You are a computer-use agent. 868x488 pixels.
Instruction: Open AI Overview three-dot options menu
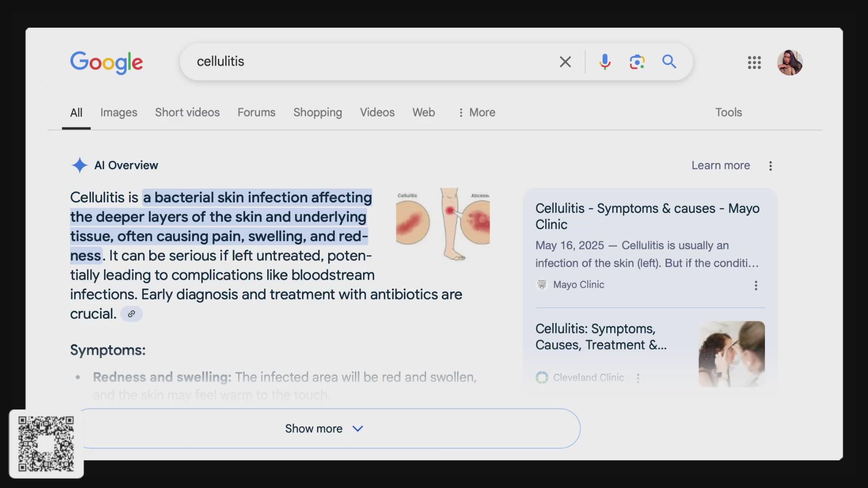[770, 166]
